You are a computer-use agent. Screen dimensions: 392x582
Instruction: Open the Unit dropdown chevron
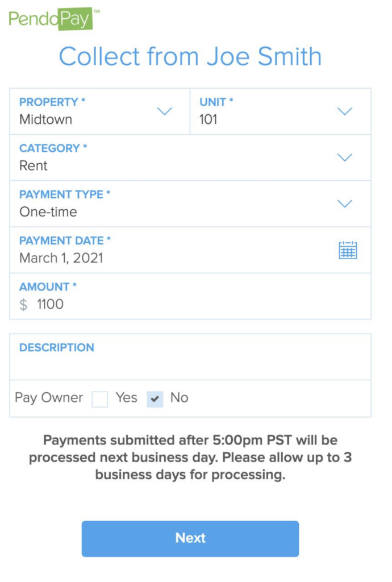(344, 111)
